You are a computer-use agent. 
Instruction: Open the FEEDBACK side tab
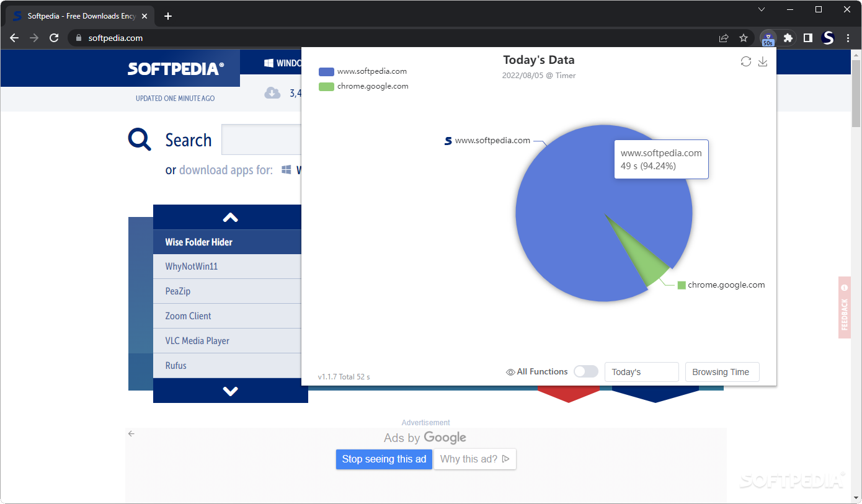844,307
